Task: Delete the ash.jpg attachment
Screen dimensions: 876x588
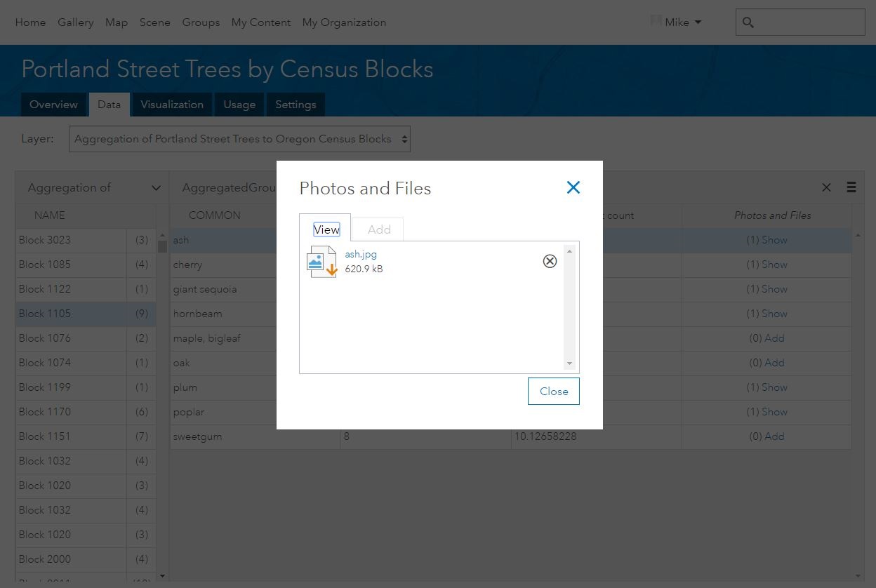Action: [550, 261]
